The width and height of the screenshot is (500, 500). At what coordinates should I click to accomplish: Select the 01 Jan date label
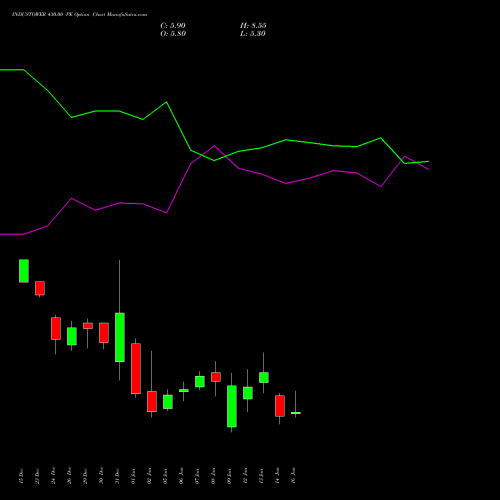coord(133,476)
